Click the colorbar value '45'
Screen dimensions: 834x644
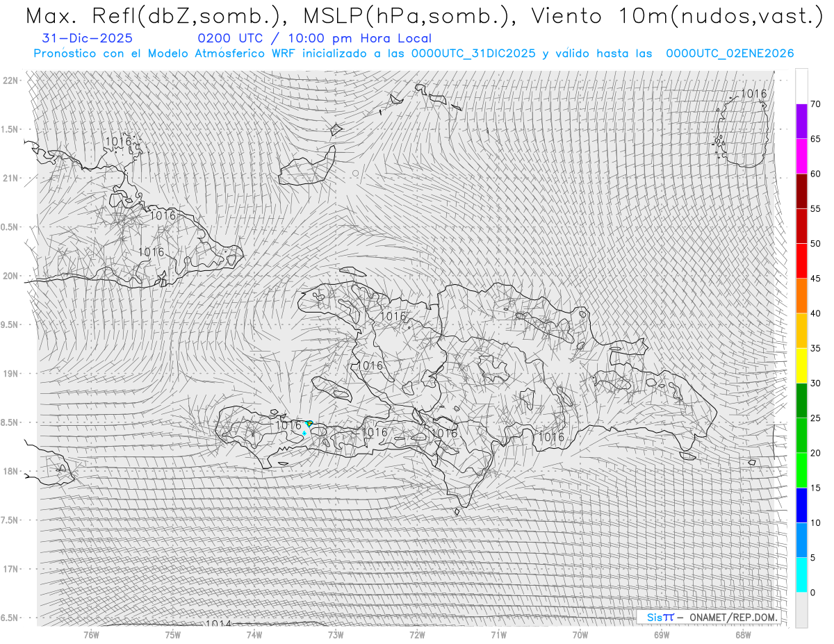pyautogui.click(x=815, y=279)
